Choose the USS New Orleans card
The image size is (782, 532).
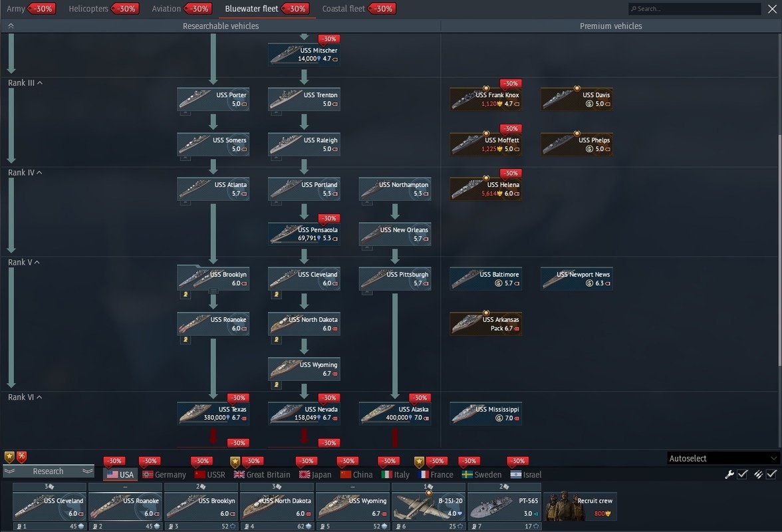[x=394, y=234]
